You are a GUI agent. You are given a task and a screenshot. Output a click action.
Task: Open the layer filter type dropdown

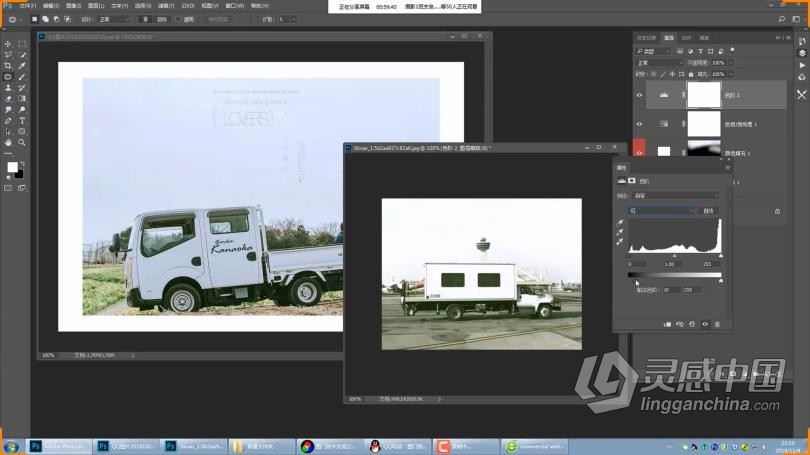coord(652,51)
